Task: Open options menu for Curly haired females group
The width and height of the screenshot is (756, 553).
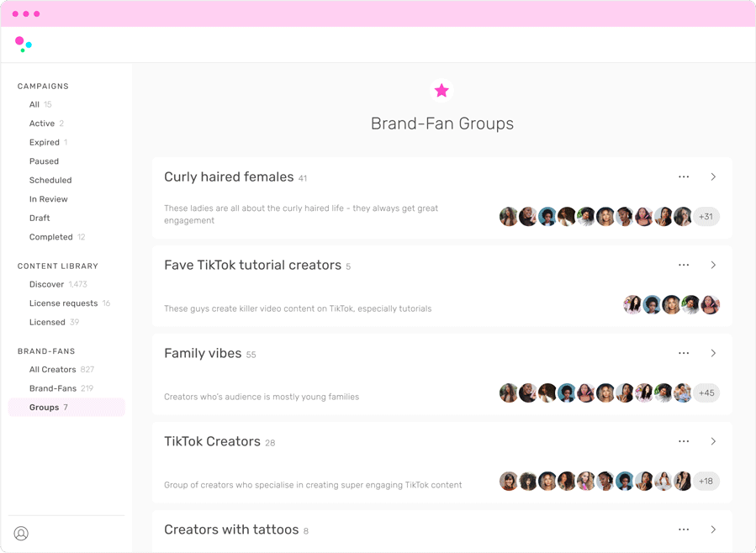Action: pyautogui.click(x=684, y=176)
